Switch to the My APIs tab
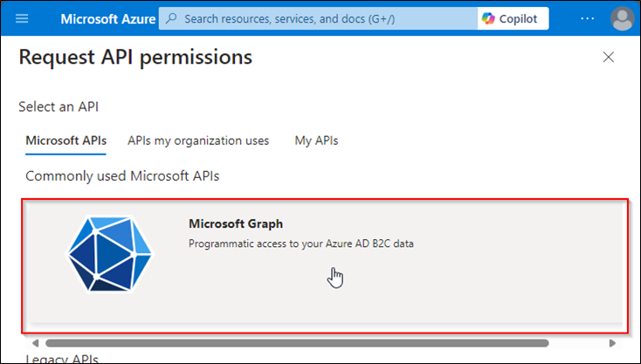This screenshot has width=641, height=364. 316,141
